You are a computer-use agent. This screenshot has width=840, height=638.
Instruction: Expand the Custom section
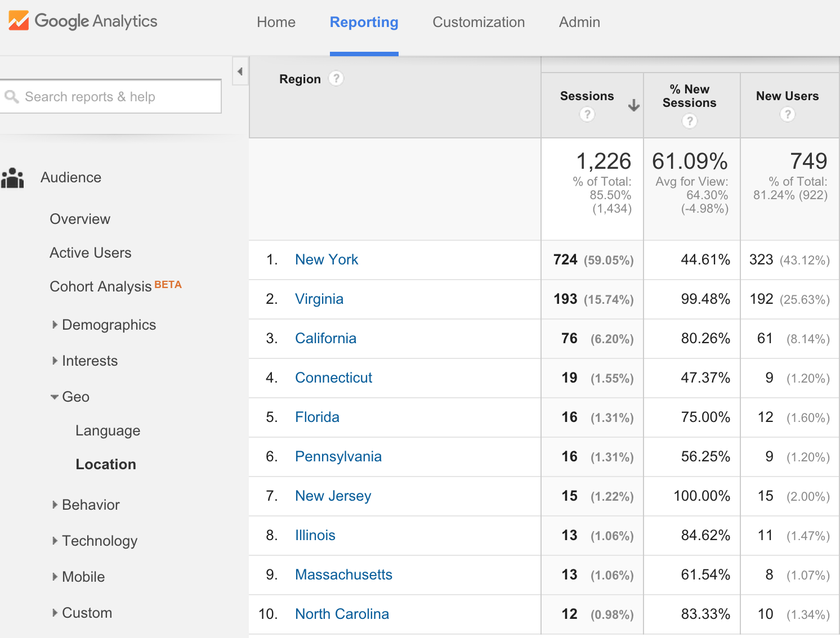click(x=55, y=613)
